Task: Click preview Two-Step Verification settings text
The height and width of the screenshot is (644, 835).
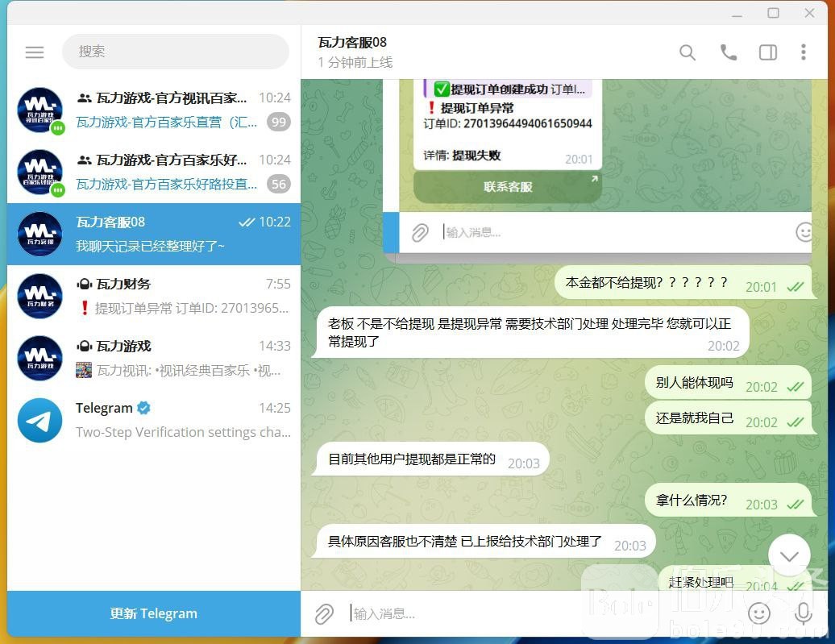Action: [x=183, y=432]
